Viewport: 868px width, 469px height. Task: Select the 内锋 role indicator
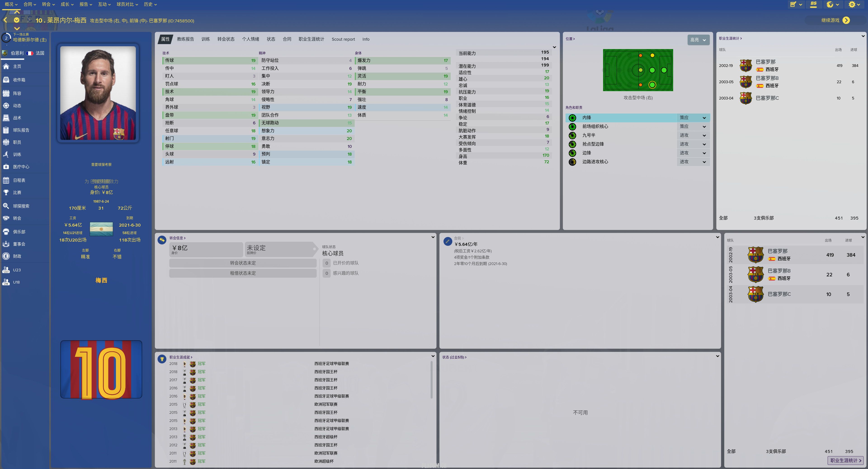pyautogui.click(x=572, y=118)
